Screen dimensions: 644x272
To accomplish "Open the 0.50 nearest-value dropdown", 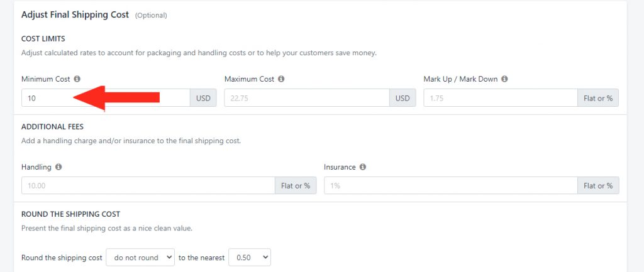I will (249, 257).
